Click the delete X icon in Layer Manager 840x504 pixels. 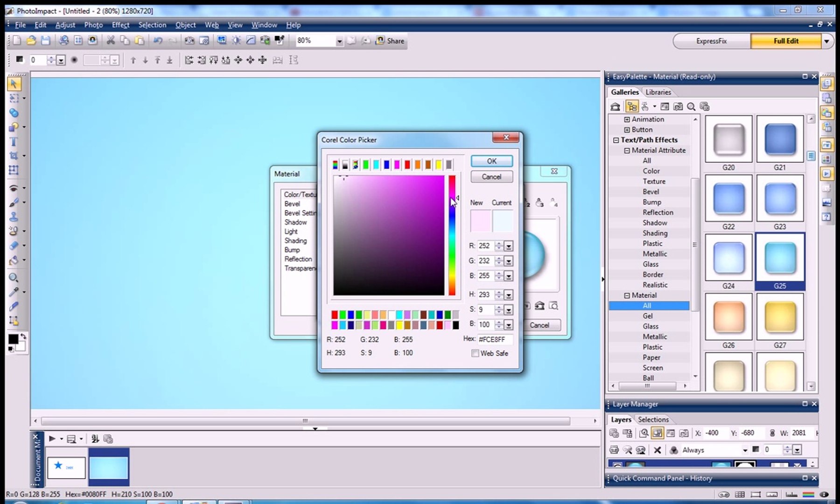(657, 450)
